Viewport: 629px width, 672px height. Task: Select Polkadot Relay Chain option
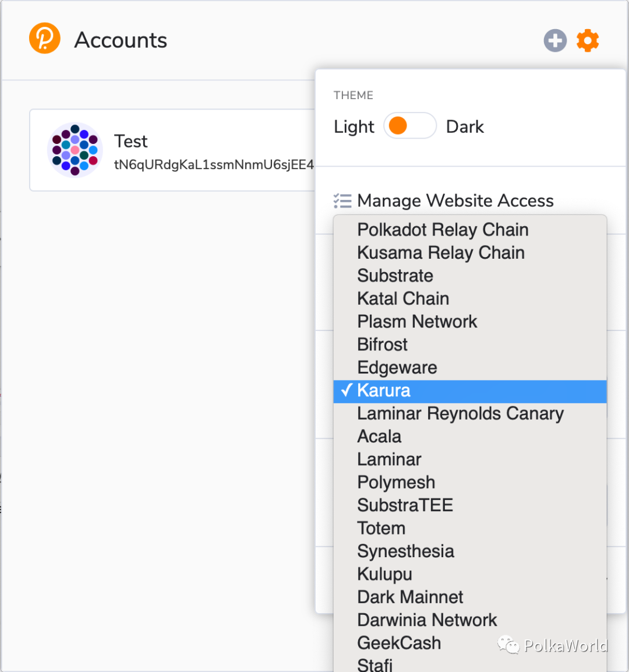(470, 230)
